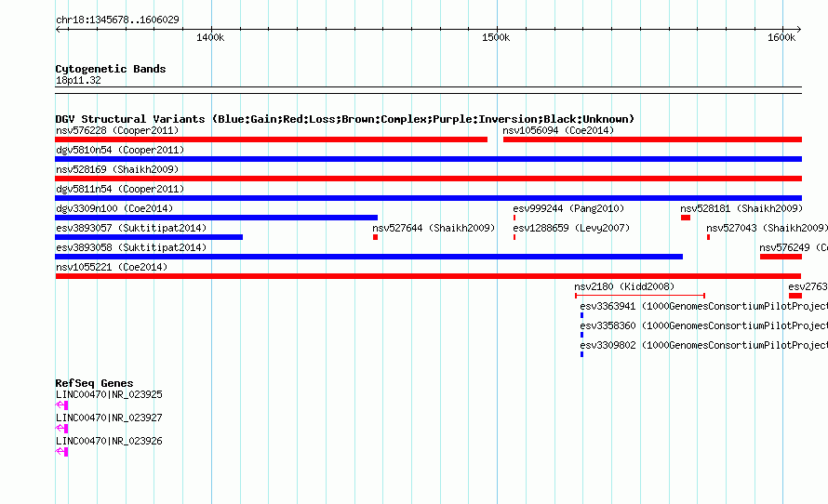
Task: Open the DGV Structural Variants track title
Action: click(345, 119)
